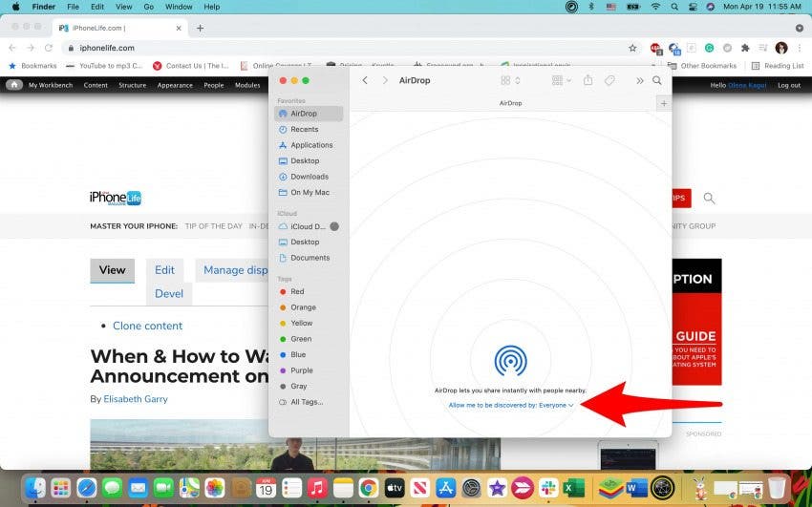Viewport: 812px width, 507px height.
Task: Open Recents in the Finder sidebar
Action: point(304,129)
